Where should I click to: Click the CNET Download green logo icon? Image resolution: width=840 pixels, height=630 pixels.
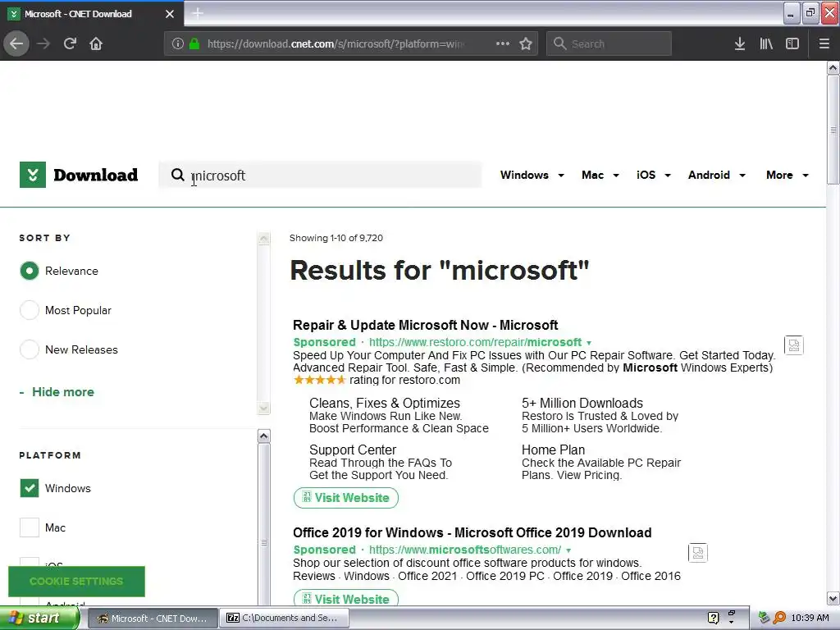pyautogui.click(x=33, y=175)
